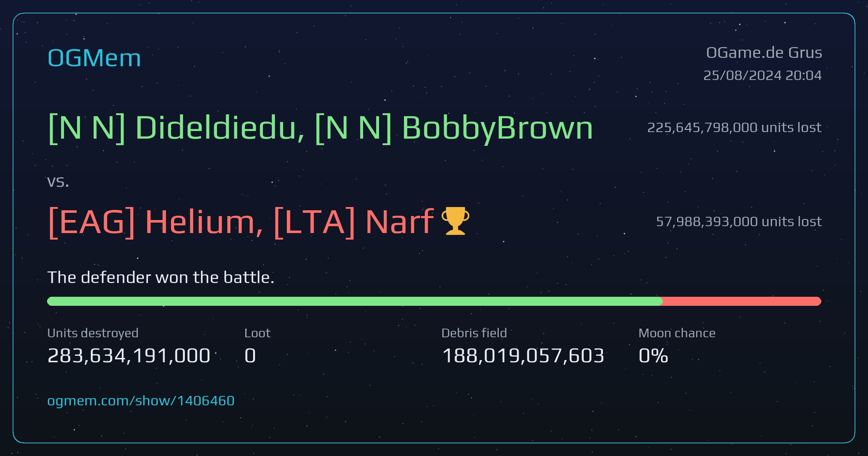Click the 225,645,798,000 units lost text
This screenshot has height=456, width=868.
click(734, 127)
